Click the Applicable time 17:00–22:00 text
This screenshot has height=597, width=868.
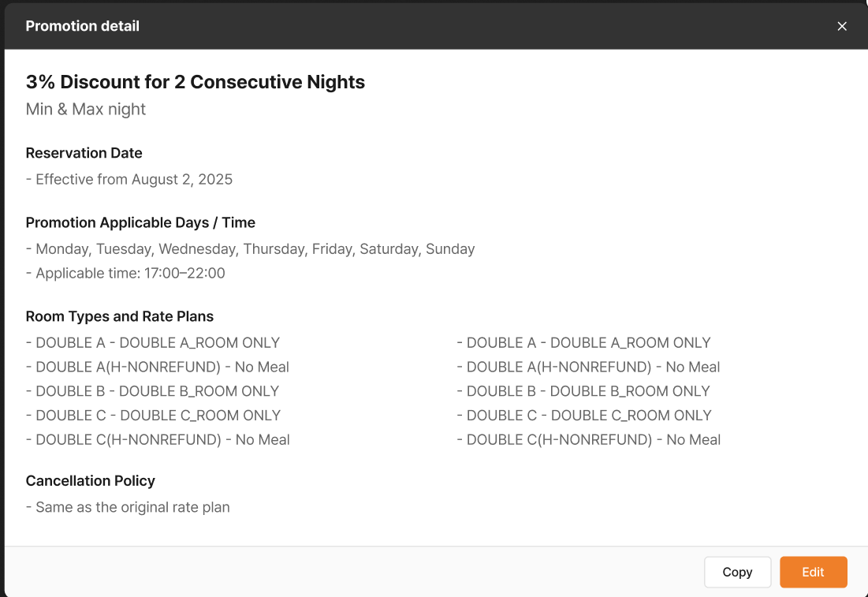coord(125,274)
